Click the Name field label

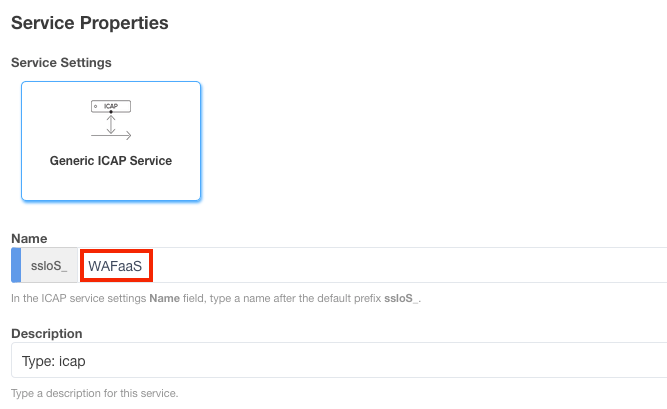pos(29,238)
